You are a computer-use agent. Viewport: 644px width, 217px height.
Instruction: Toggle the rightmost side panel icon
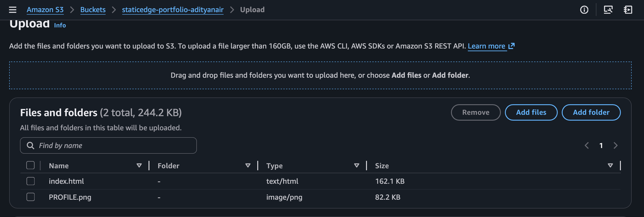[x=628, y=10]
